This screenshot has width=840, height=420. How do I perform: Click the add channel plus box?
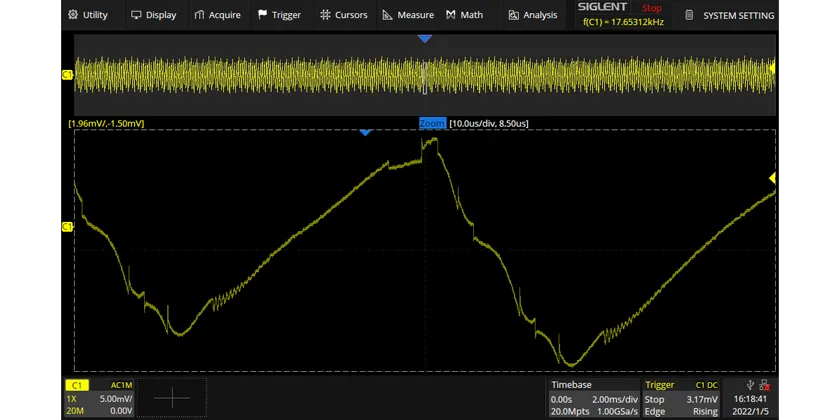172,398
